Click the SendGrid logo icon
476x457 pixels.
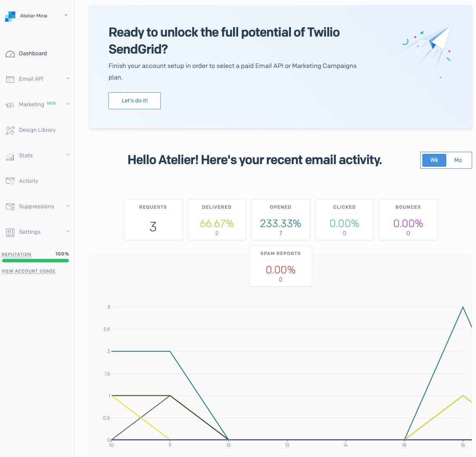point(10,17)
